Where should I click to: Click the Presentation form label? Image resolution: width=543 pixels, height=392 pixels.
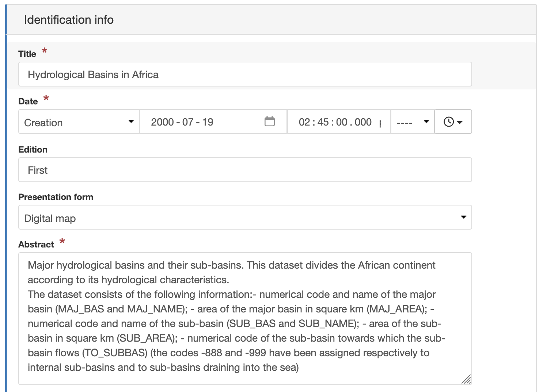point(56,197)
